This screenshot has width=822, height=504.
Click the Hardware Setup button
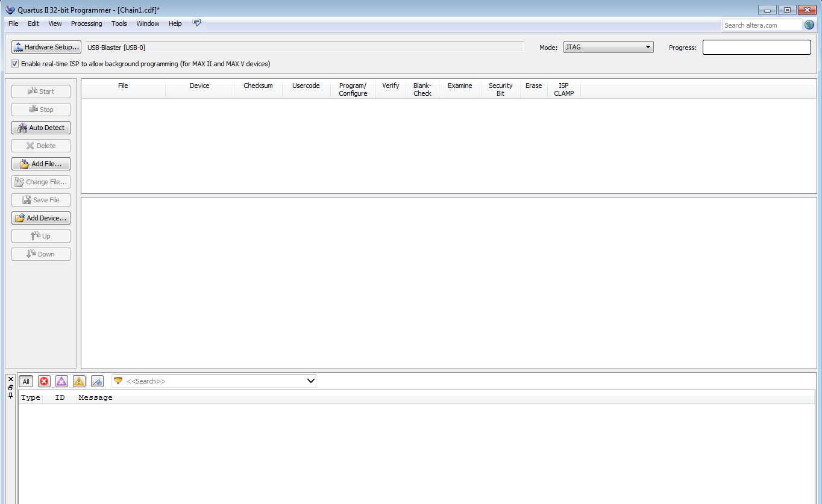pos(46,47)
